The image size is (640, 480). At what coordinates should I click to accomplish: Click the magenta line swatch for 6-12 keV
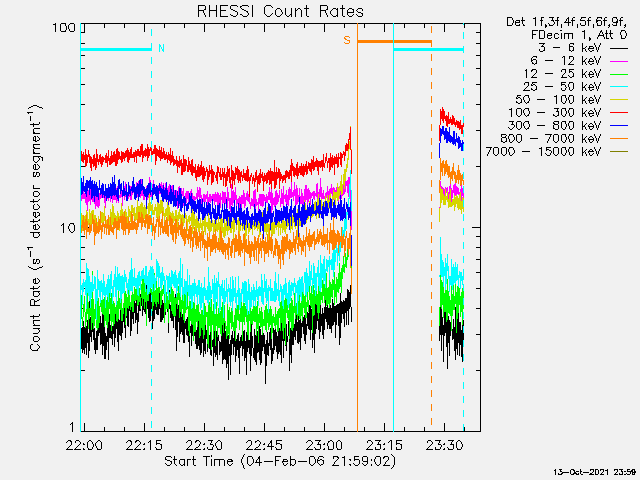coord(619,62)
